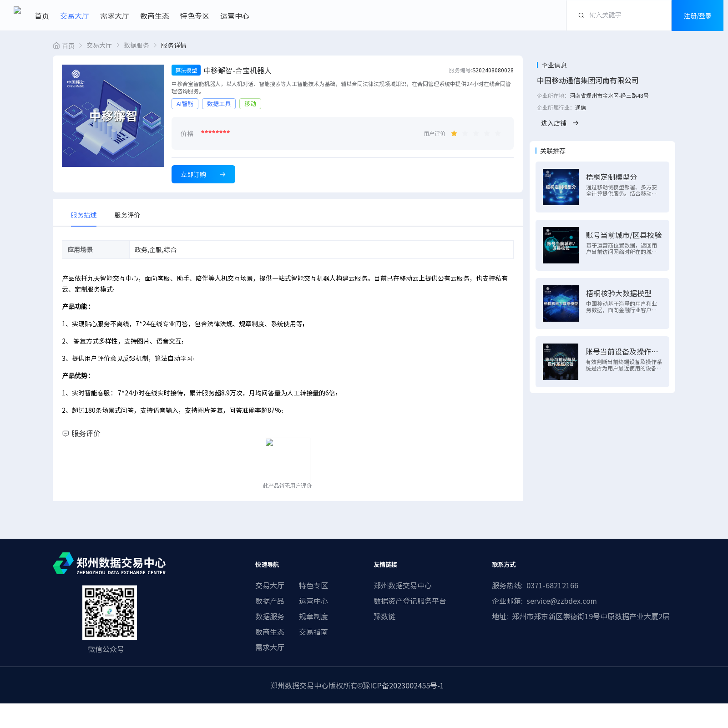Open the 账号当前城市/区县校验 recommendation title

(x=624, y=235)
